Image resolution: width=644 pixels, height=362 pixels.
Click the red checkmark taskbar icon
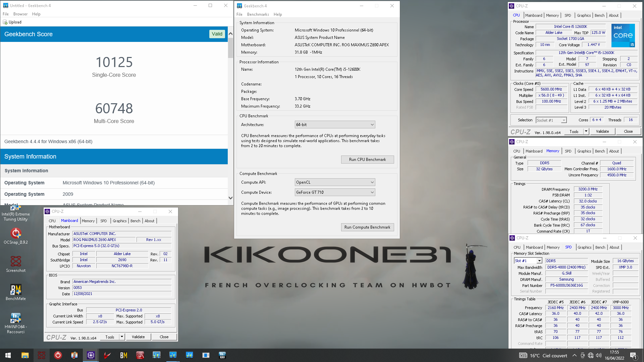tap(107, 355)
